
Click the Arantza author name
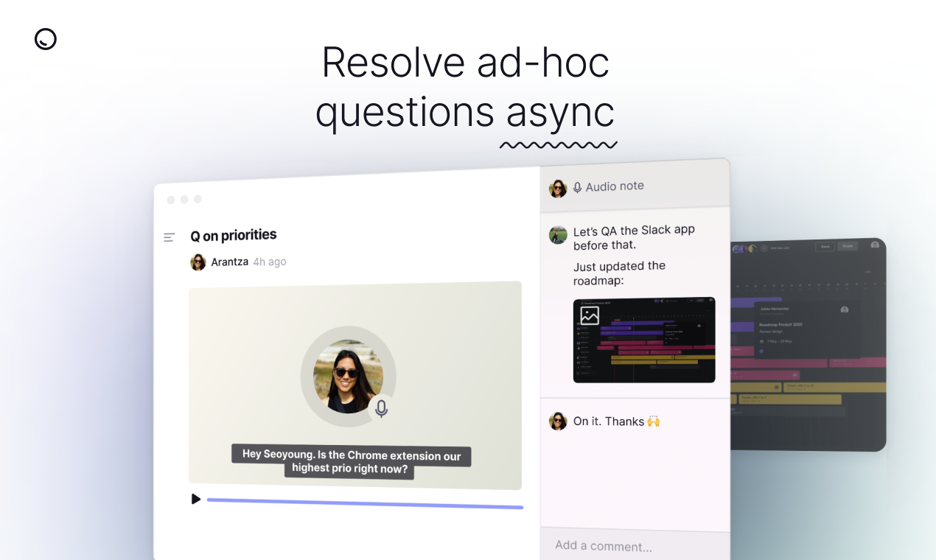[230, 262]
